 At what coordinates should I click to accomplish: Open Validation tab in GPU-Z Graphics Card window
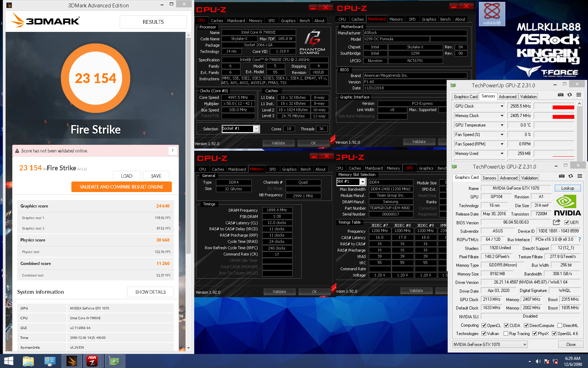click(529, 178)
